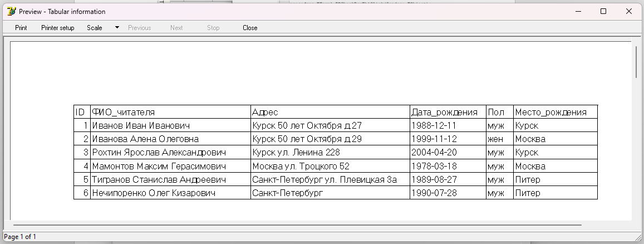Screen dimensions: 644x244
Task: Maximize the Preview window
Action: pos(603,12)
